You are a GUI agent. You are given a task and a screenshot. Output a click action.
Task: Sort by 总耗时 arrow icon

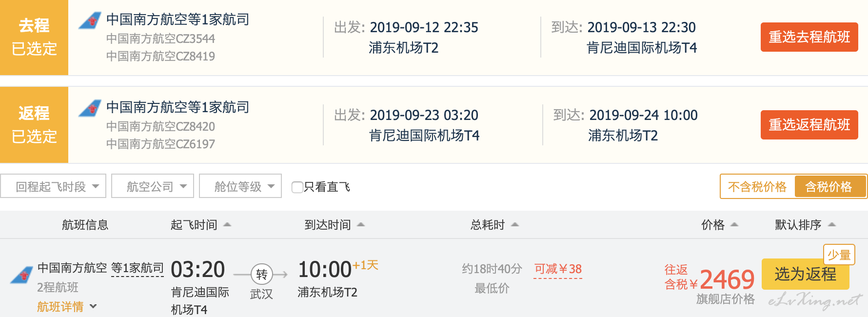click(x=515, y=225)
